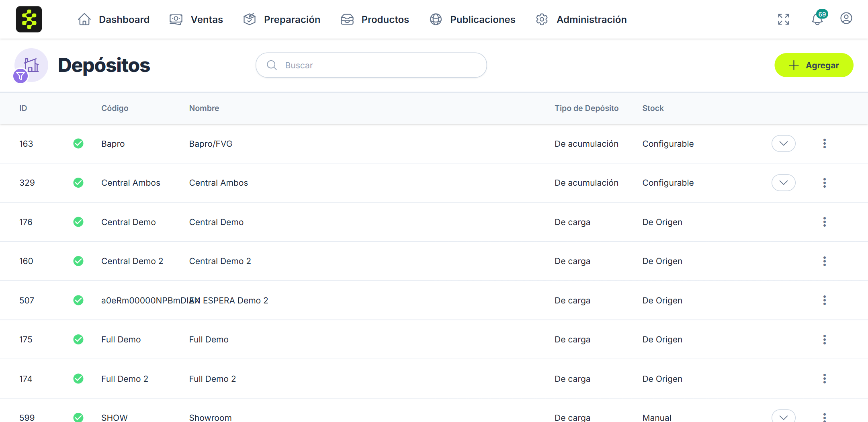Viewport: 868px width, 422px height.
Task: Select the EN ESPERA Demo 2 name cell
Action: point(229,300)
